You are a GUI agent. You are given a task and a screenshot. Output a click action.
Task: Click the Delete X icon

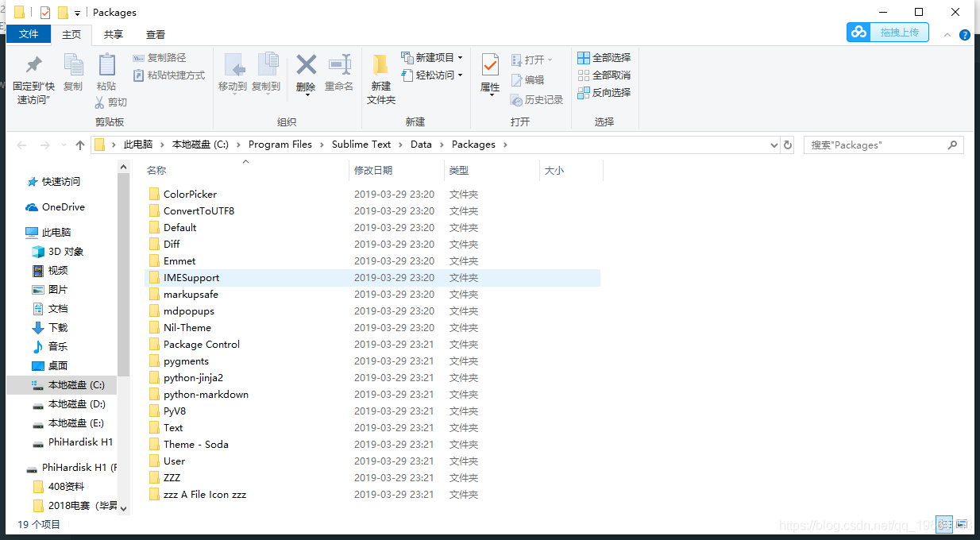(306, 64)
